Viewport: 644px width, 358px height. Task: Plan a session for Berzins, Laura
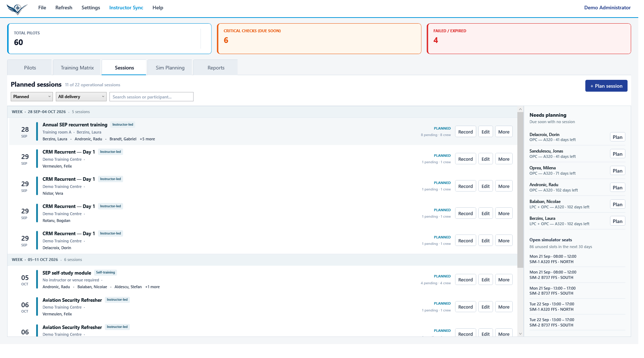tap(618, 221)
